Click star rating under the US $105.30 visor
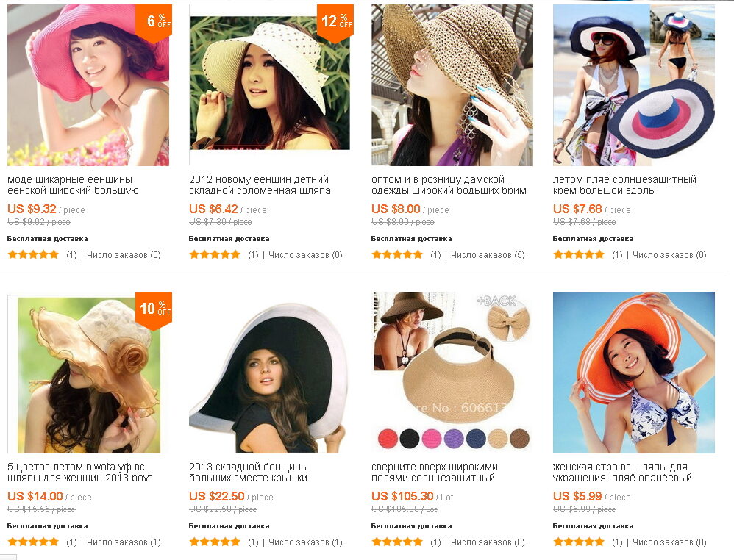 pyautogui.click(x=397, y=542)
